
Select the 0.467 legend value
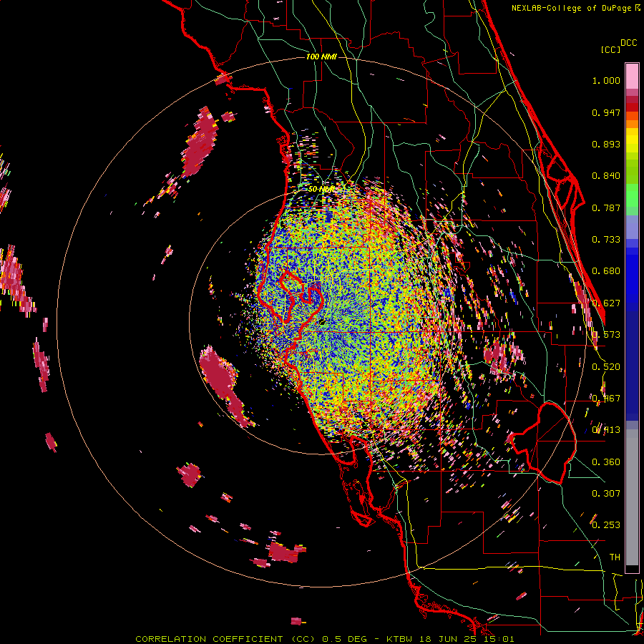pyautogui.click(x=606, y=399)
